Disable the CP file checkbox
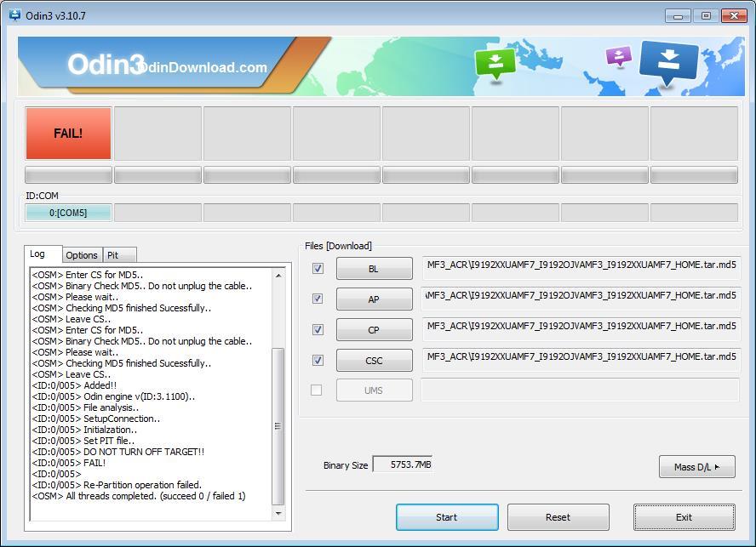 [318, 329]
